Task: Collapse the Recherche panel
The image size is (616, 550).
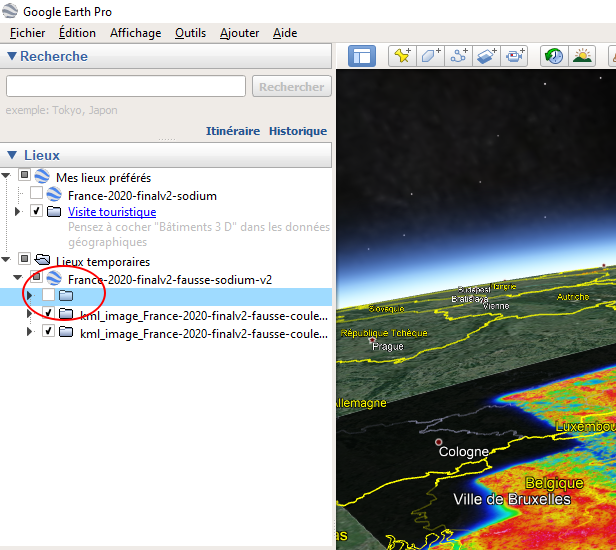Action: 12,56
